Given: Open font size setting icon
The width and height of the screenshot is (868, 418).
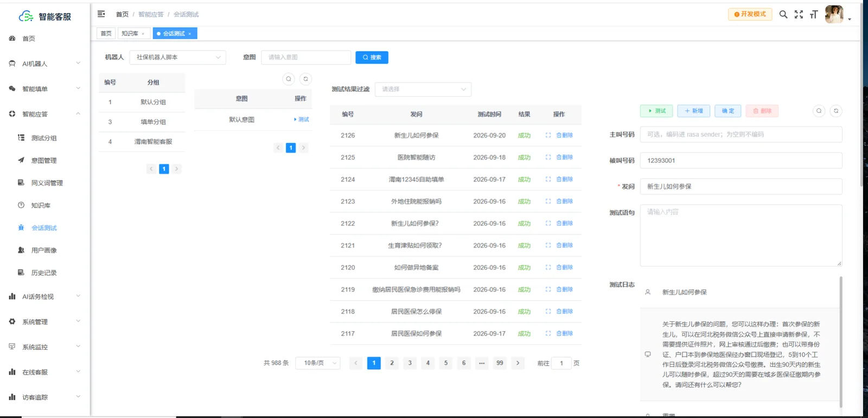Looking at the screenshot, I should point(814,15).
